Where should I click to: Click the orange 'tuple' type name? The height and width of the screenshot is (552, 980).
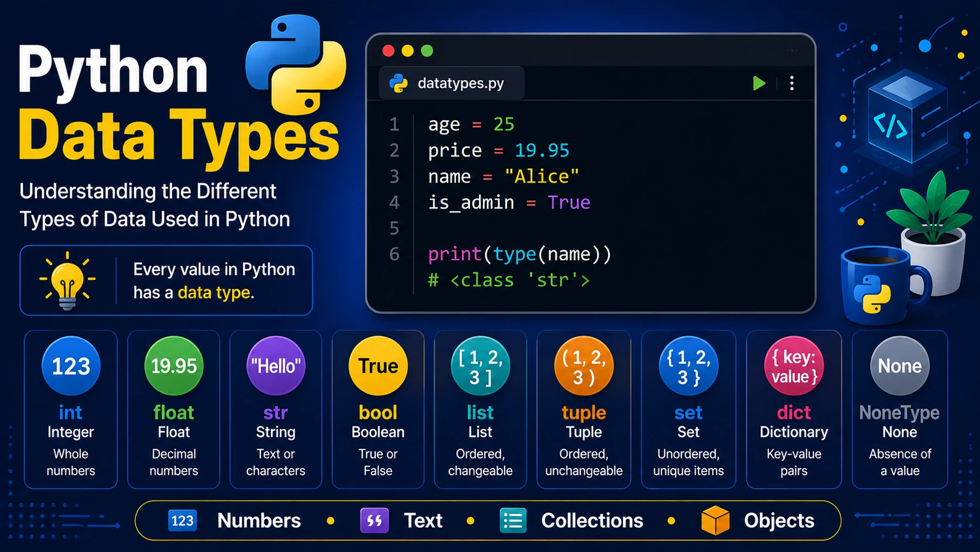coord(584,414)
